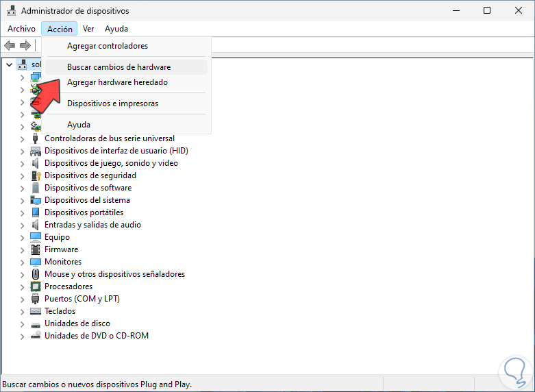535x392 pixels.
Task: Click the security devices key icon
Action: point(36,175)
